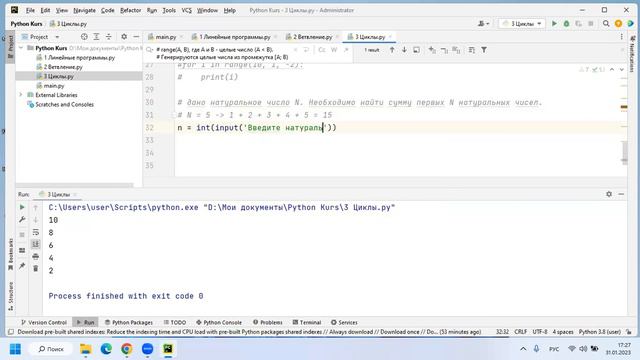Click the JetBrains Toolbox colorful icon
Screen dimensions: 640x360
pyautogui.click(x=631, y=24)
